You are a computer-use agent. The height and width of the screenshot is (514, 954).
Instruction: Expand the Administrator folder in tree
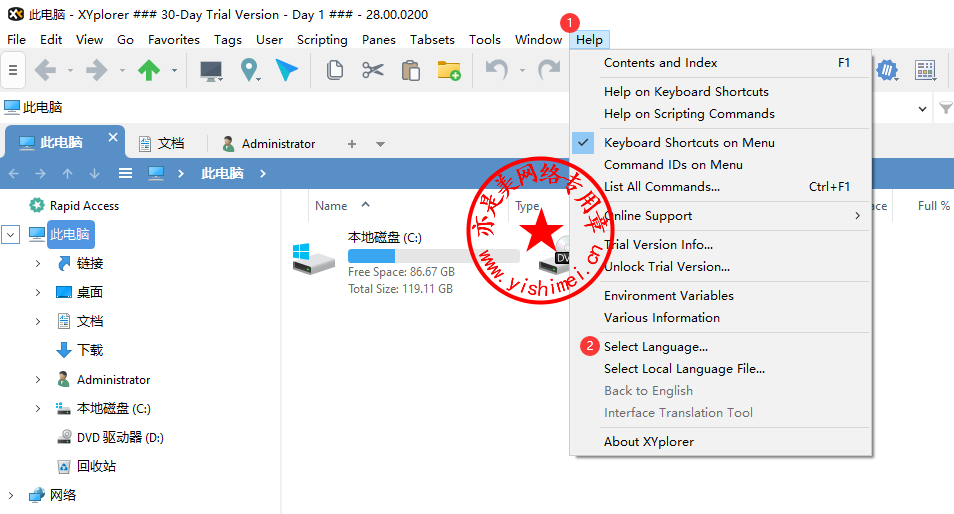pyautogui.click(x=38, y=380)
